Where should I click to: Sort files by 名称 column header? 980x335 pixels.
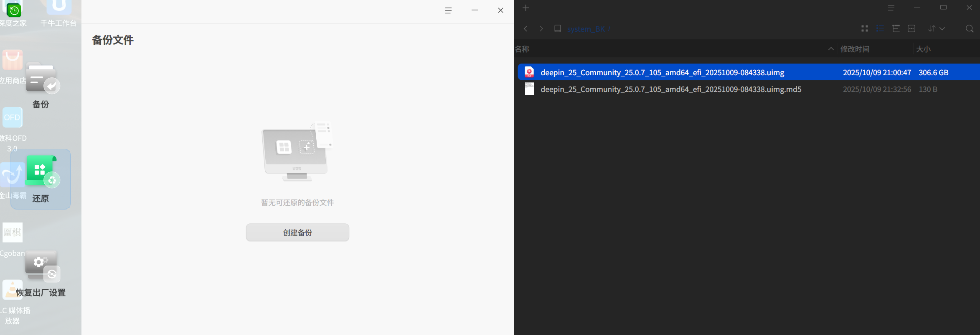point(675,49)
